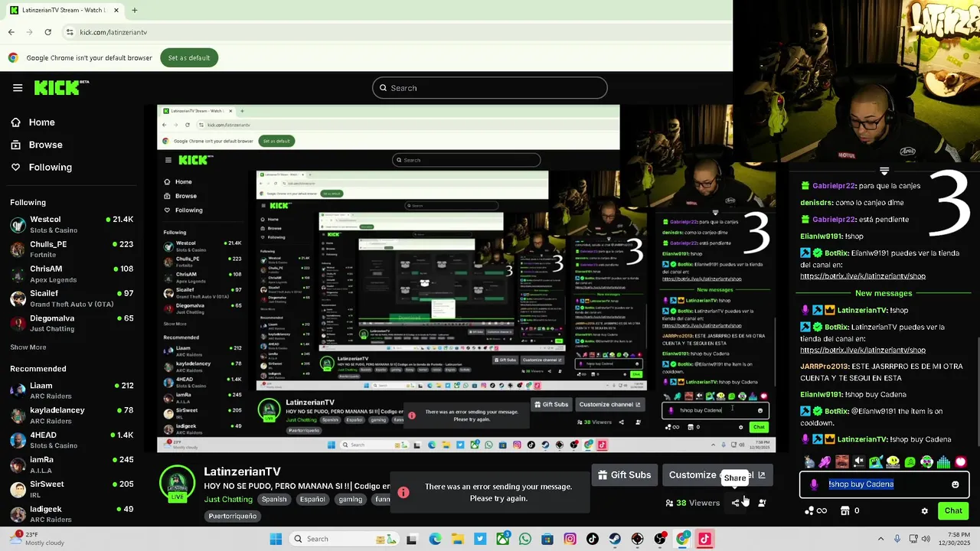Open Microsoft Edge from taskbar

tap(435, 539)
